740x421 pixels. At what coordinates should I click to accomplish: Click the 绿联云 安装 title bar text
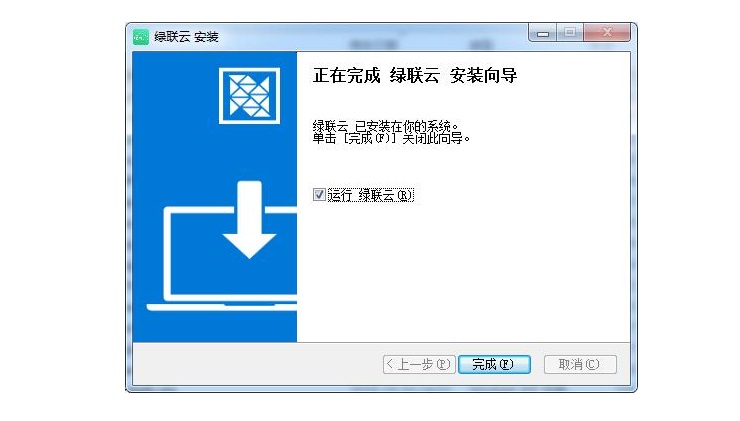[186, 37]
